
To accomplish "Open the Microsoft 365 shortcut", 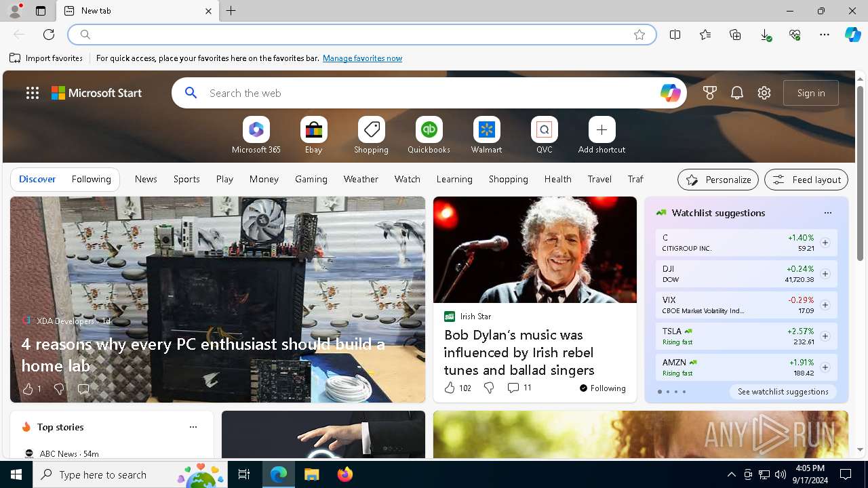I will coord(256,136).
